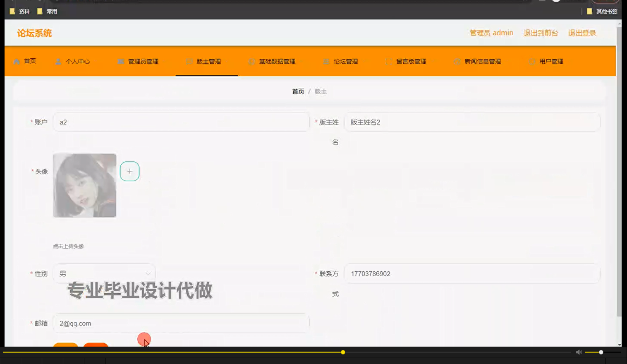Mute the video with speaker icon
This screenshot has height=364, width=627.
tap(579, 352)
